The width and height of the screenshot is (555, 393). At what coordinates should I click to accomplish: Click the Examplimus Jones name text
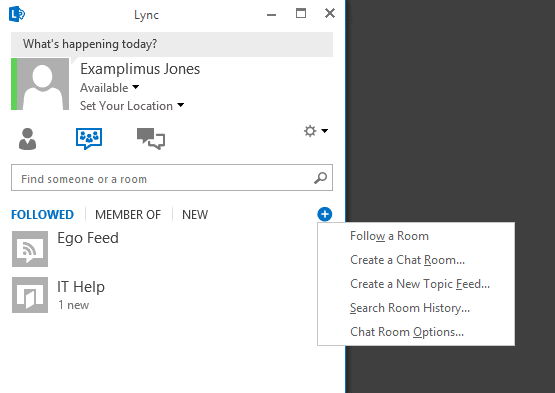click(140, 69)
